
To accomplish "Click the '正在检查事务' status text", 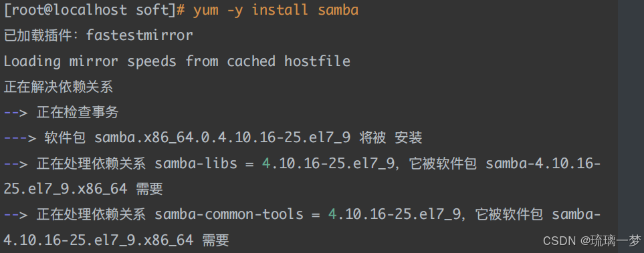I will [x=78, y=112].
